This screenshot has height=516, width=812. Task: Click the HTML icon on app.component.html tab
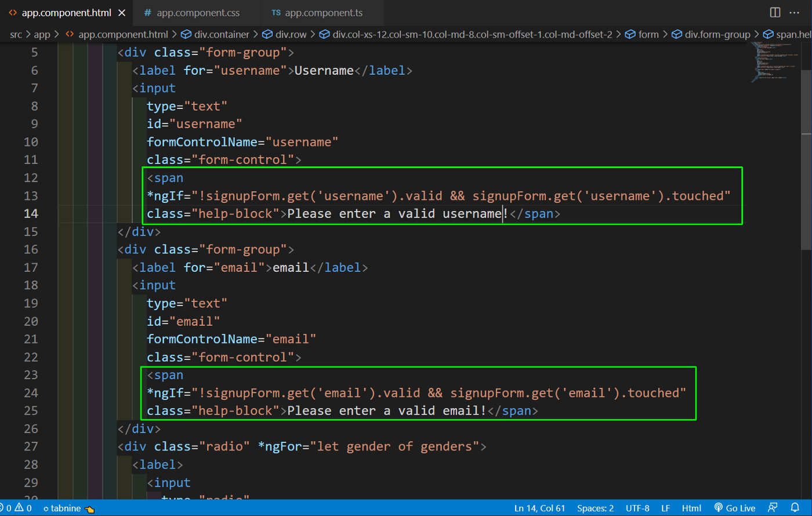click(x=13, y=13)
